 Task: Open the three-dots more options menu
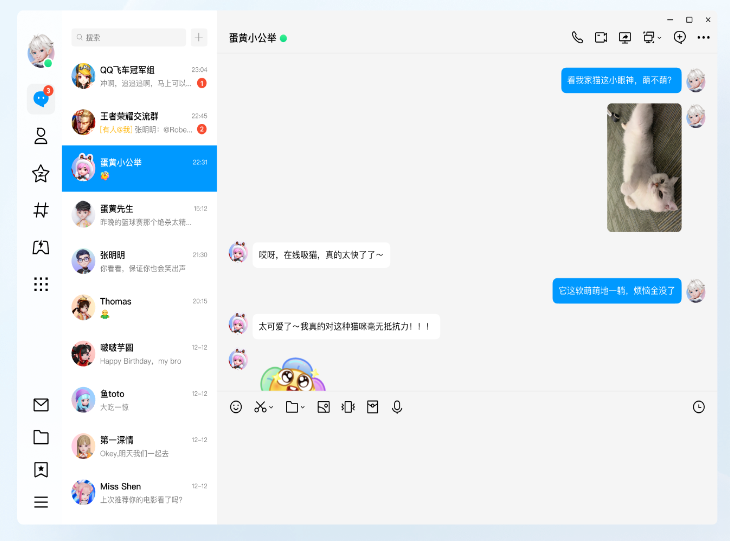pos(704,37)
